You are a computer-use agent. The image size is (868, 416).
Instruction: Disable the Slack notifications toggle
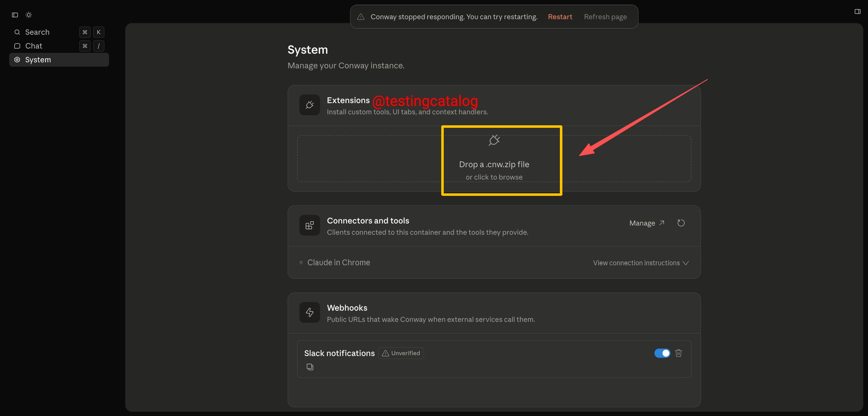(662, 353)
